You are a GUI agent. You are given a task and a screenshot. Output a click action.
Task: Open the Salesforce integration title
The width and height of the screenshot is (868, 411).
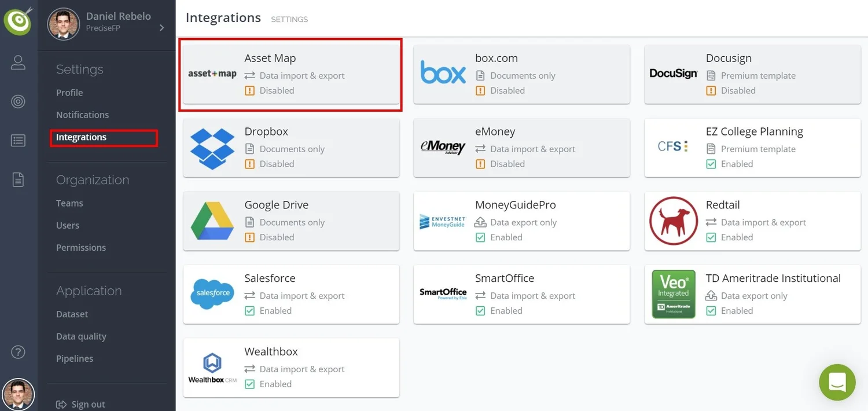coord(270,278)
